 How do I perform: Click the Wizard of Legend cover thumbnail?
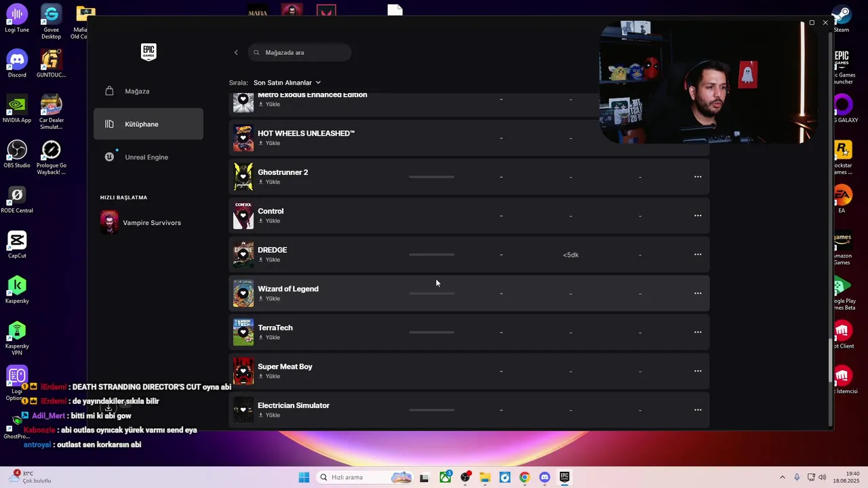point(243,293)
